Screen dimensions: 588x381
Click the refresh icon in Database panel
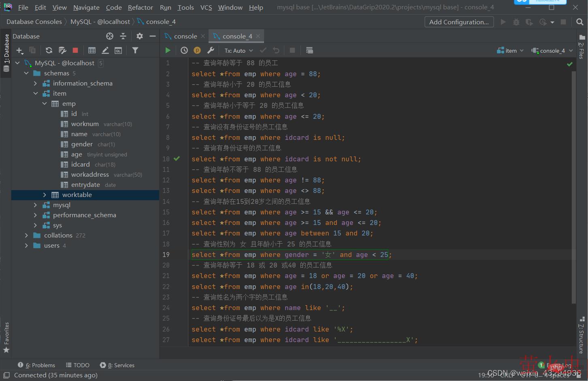tap(49, 50)
